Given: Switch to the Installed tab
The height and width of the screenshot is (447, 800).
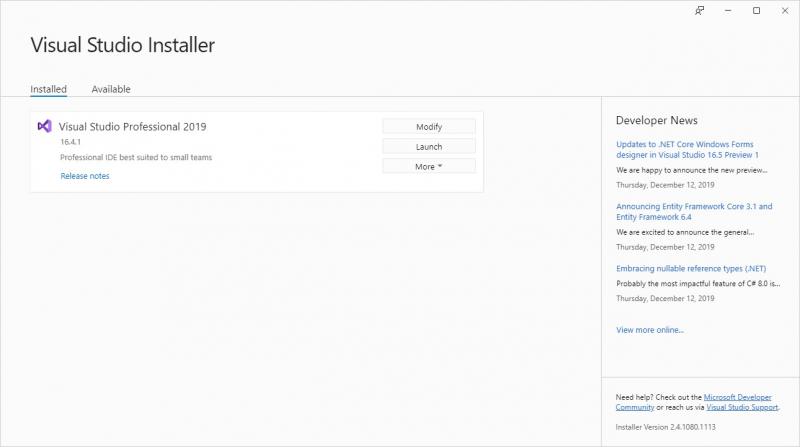Looking at the screenshot, I should tap(48, 89).
